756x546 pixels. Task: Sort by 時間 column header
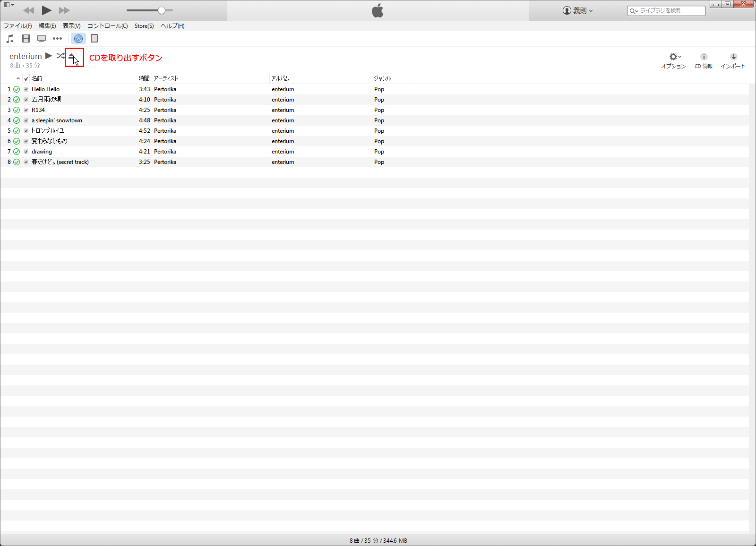pos(144,78)
